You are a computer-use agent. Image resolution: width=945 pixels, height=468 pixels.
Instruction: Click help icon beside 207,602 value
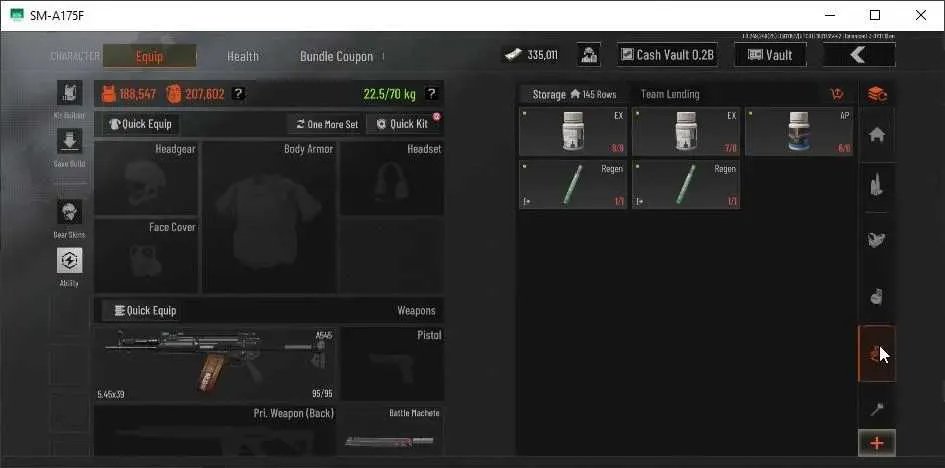click(239, 93)
